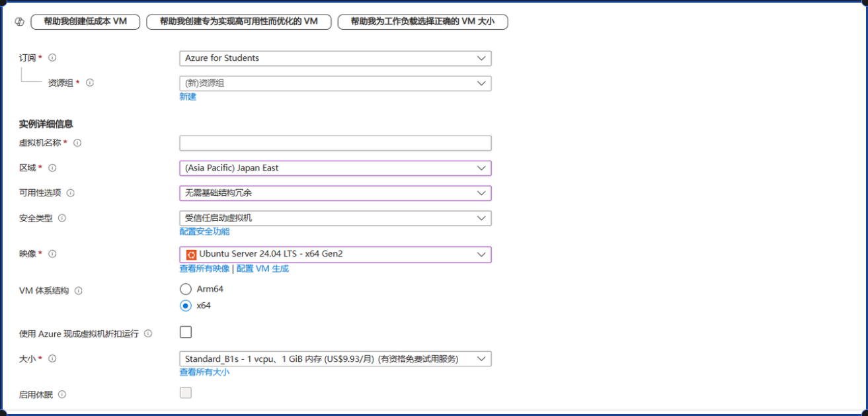
Task: Click the info icon next to 资源组
Action: 90,83
